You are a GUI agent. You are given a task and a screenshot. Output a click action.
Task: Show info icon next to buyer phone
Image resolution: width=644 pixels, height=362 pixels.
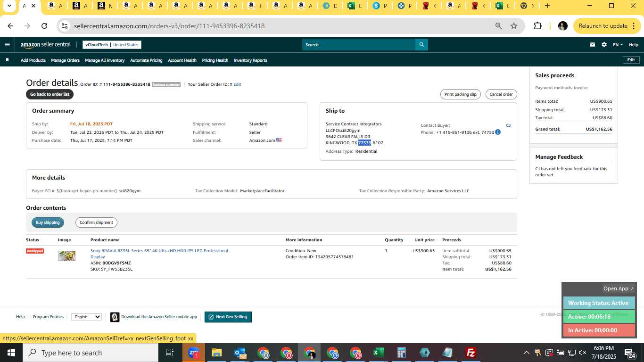tap(498, 132)
